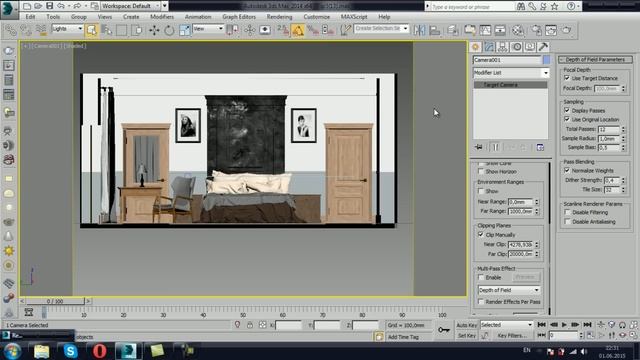The width and height of the screenshot is (640, 360).
Task: Click the application menu logo button
Action: tap(8, 9)
